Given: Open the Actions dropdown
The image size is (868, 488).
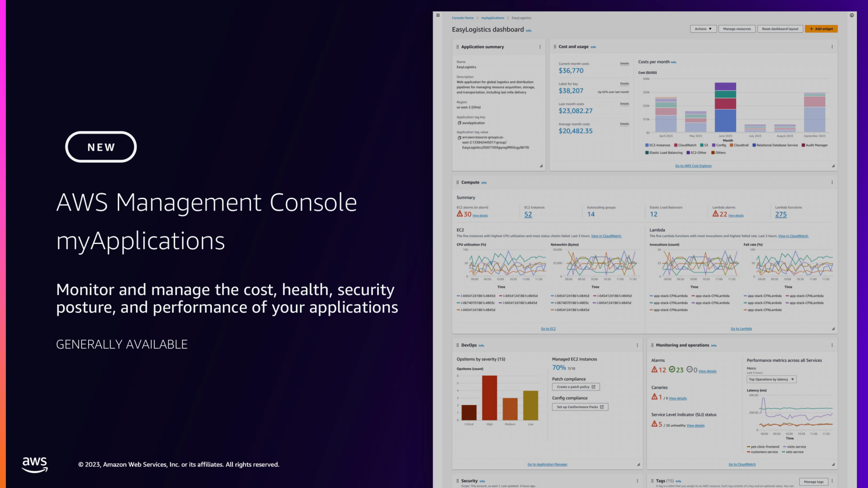Looking at the screenshot, I should [x=703, y=29].
